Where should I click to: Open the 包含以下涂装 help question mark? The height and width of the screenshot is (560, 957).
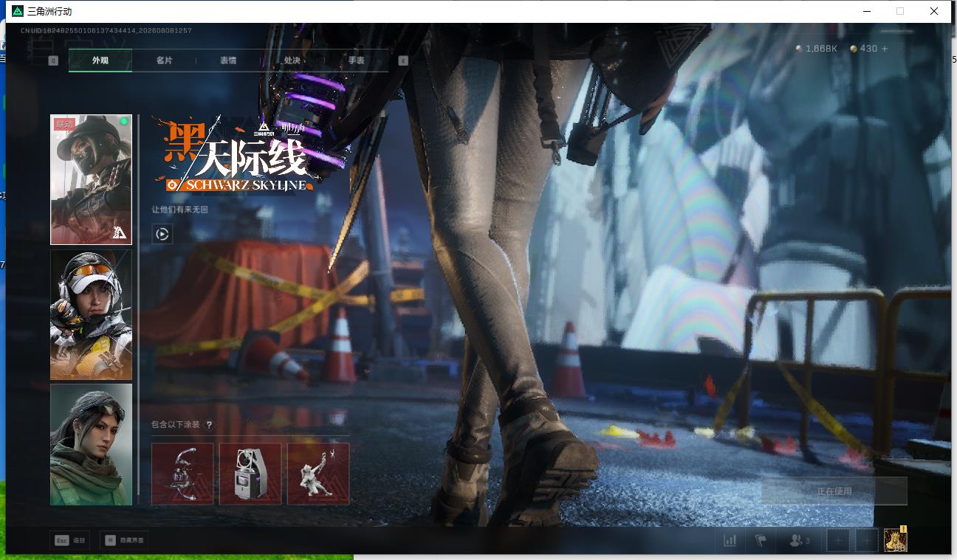pos(209,425)
